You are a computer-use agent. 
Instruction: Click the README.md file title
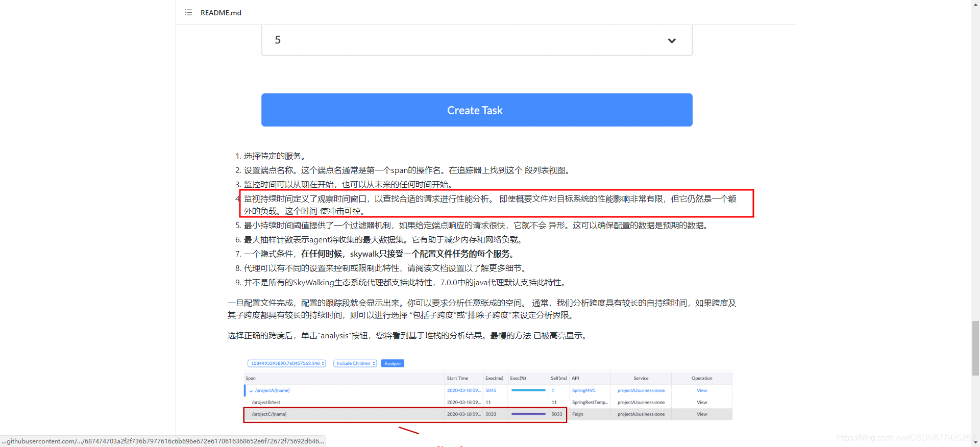click(x=220, y=13)
